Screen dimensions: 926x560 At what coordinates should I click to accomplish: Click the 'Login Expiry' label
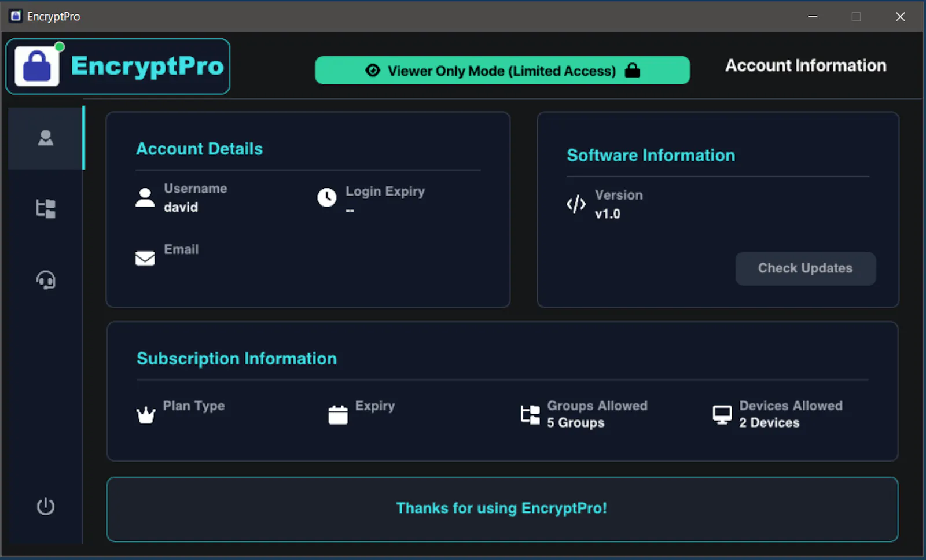coord(385,191)
